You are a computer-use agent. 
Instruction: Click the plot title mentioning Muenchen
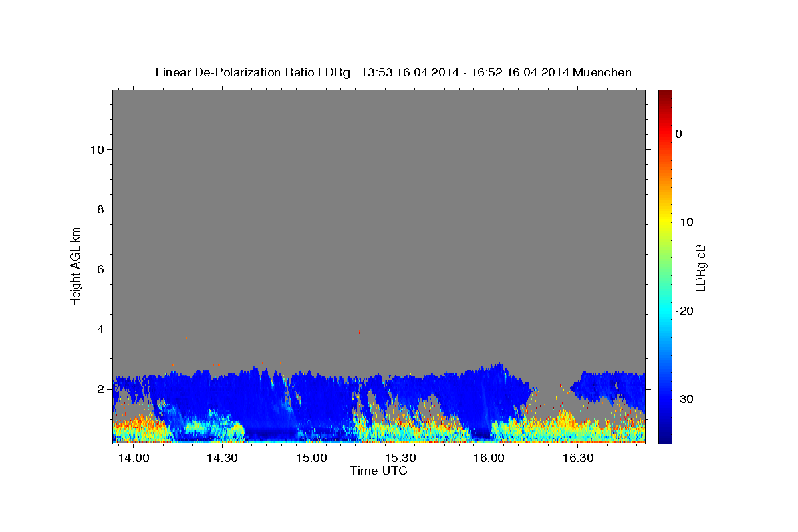click(x=393, y=72)
